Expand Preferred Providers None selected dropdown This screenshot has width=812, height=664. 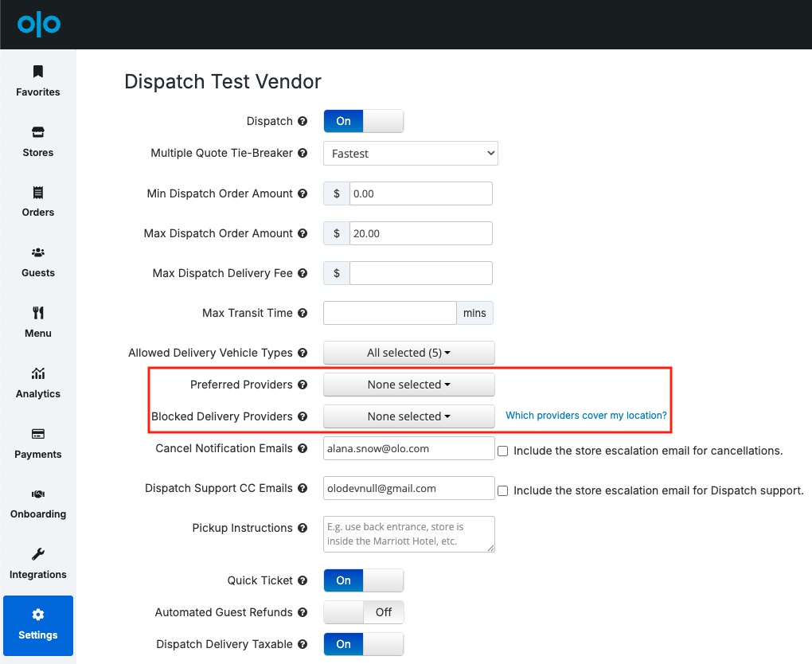[x=409, y=385]
